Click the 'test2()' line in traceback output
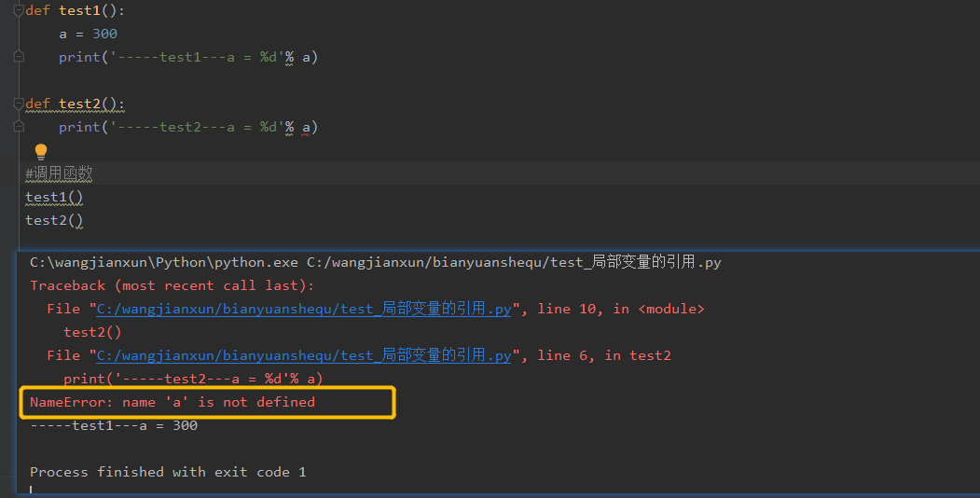Image resolution: width=980 pixels, height=498 pixels. [92, 332]
